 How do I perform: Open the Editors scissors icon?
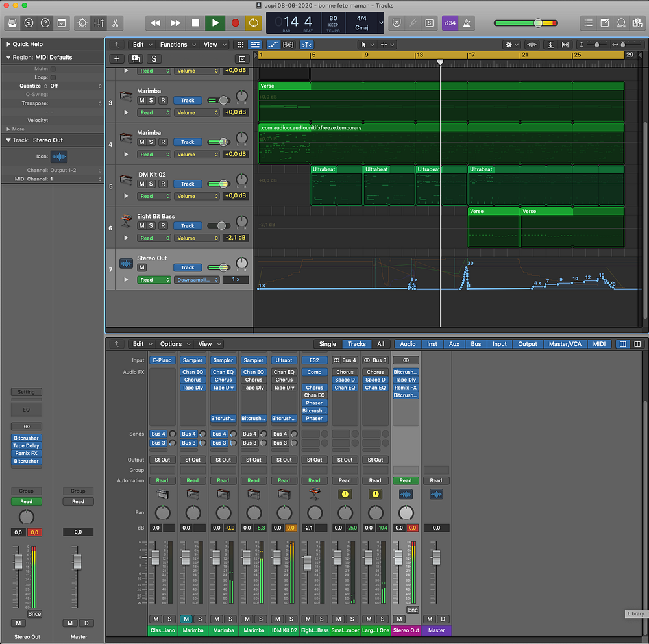pos(115,23)
